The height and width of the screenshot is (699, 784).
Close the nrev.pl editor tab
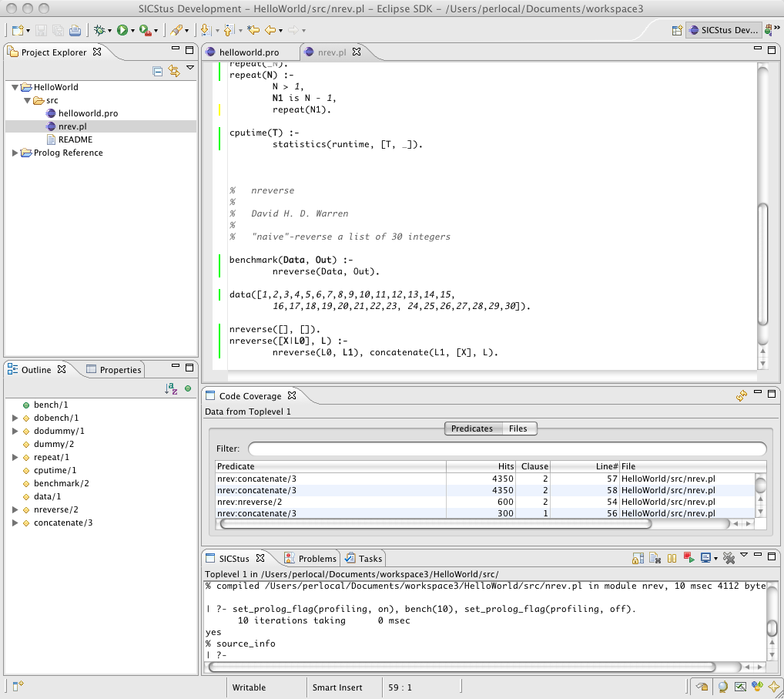[x=357, y=52]
